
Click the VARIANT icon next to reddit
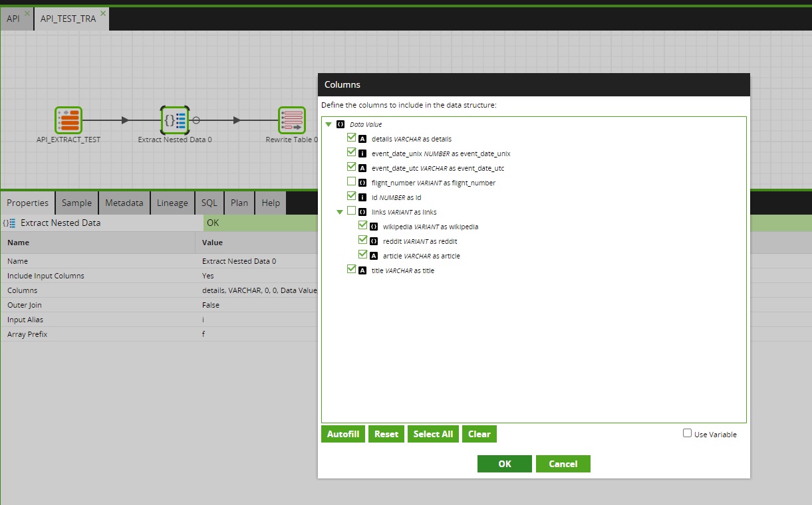point(374,241)
